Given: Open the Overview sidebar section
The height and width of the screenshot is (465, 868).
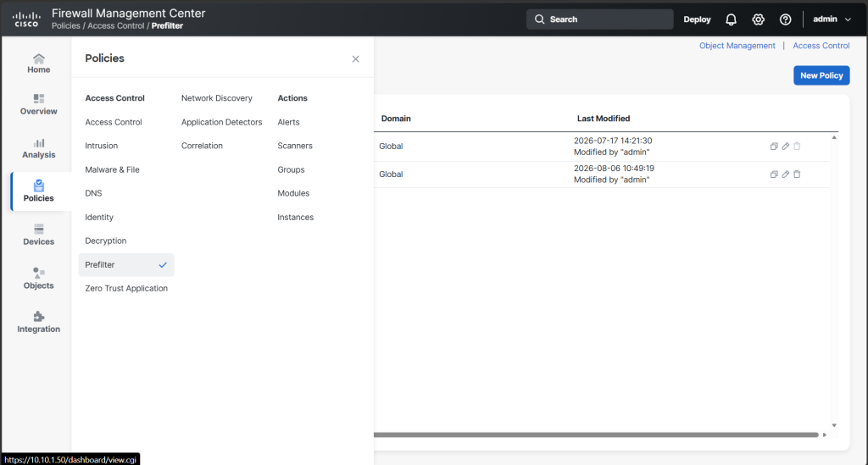Looking at the screenshot, I should 38,104.
